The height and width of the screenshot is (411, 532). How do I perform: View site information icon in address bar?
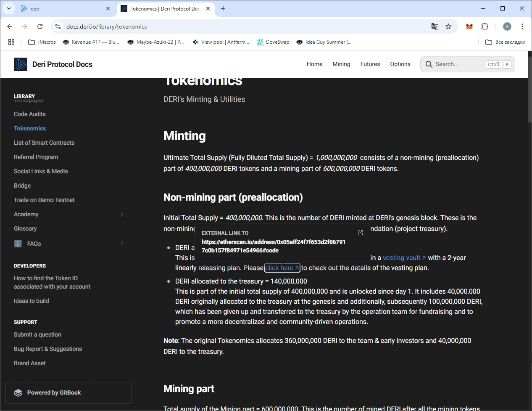point(58,27)
